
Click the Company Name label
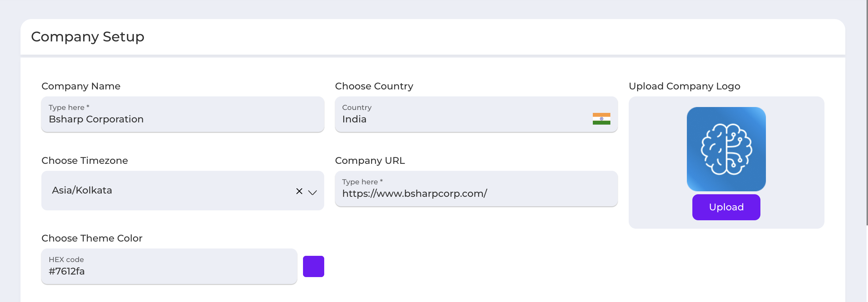[x=81, y=86]
